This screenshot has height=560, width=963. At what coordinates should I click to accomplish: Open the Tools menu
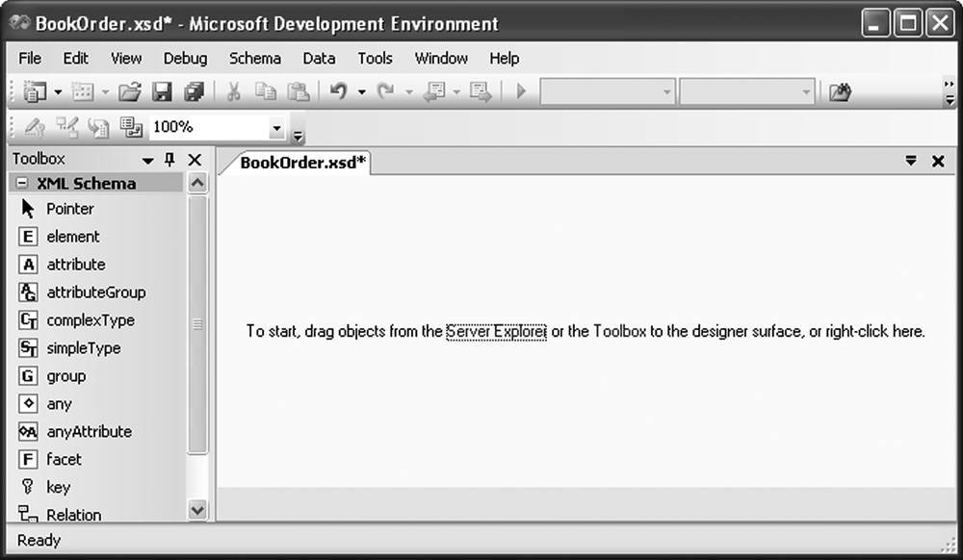point(375,59)
